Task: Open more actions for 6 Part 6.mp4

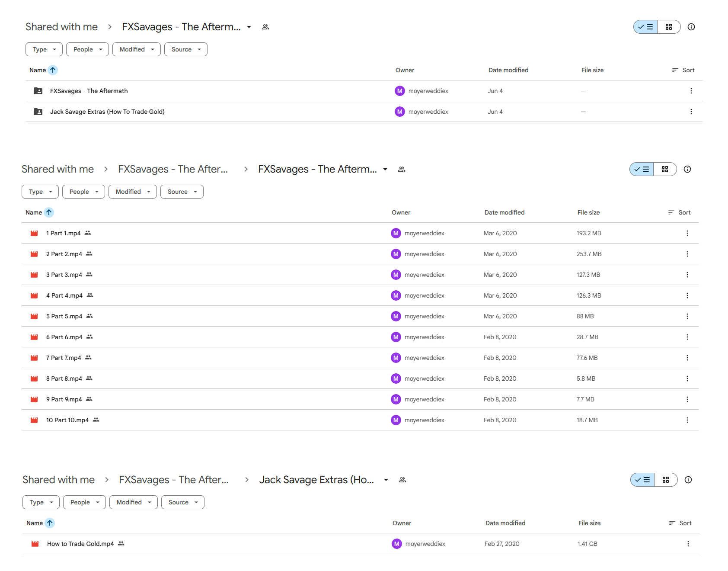Action: point(687,337)
